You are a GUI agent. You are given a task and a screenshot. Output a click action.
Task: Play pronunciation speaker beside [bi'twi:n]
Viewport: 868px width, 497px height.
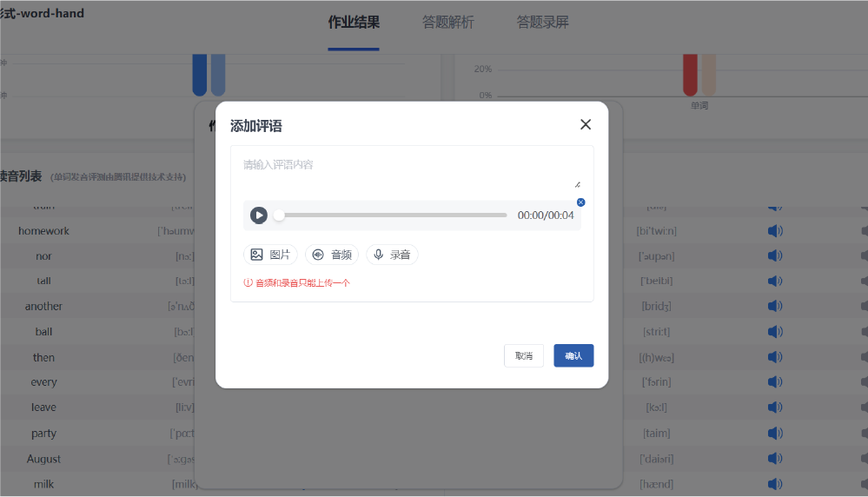click(x=775, y=231)
